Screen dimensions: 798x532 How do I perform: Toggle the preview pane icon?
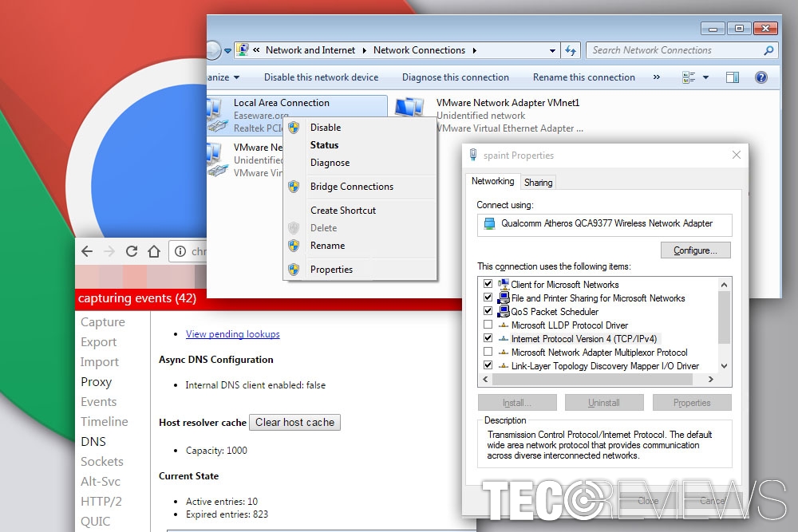[x=733, y=77]
